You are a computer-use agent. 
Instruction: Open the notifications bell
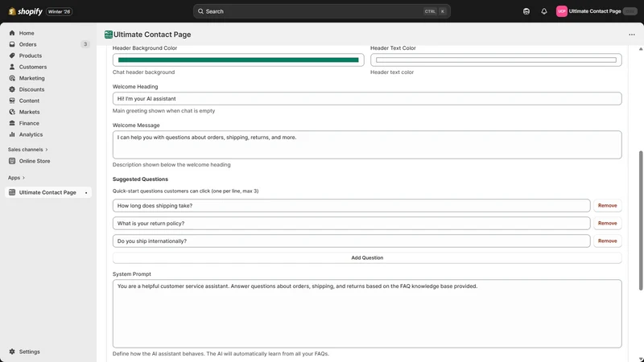pyautogui.click(x=544, y=11)
